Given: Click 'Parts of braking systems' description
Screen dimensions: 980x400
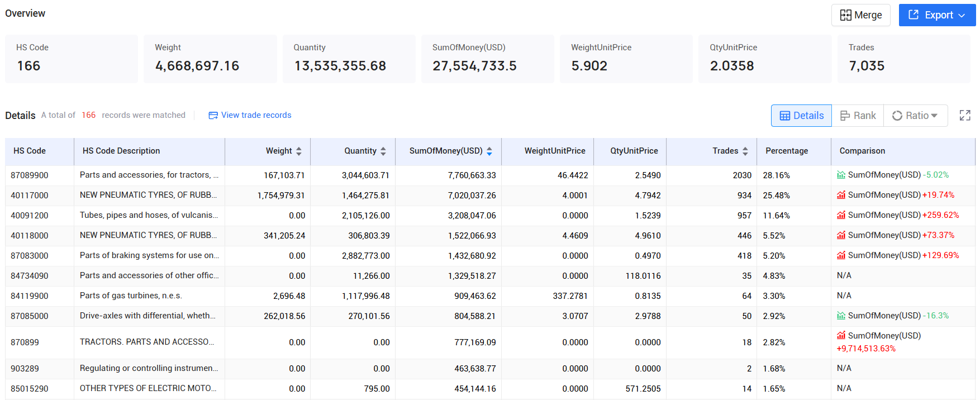Looking at the screenshot, I should coord(149,255).
